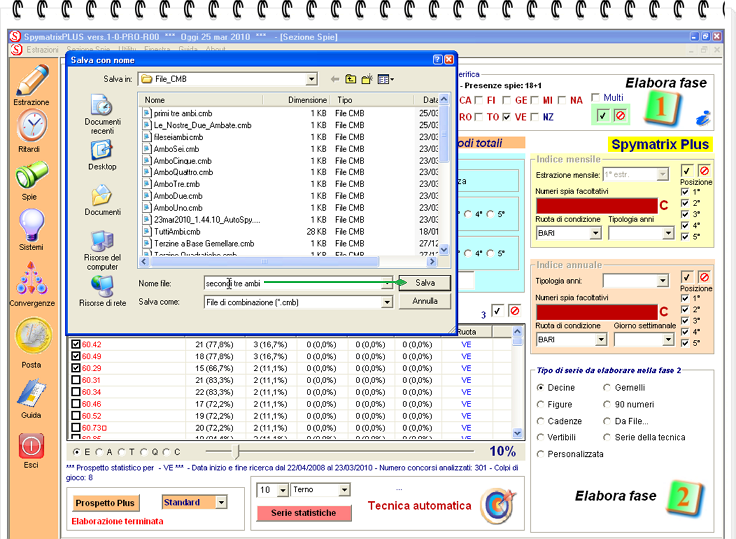Open the Giorno settimanale dropdown

pos(668,339)
